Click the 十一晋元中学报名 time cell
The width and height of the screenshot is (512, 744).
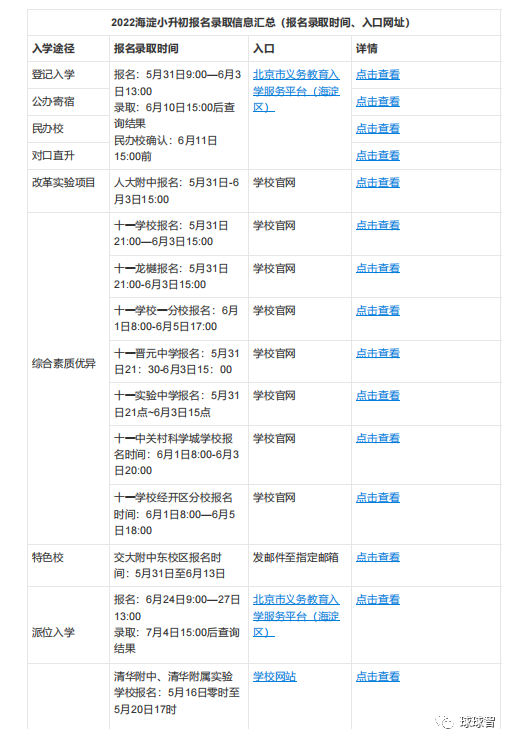coord(177,361)
